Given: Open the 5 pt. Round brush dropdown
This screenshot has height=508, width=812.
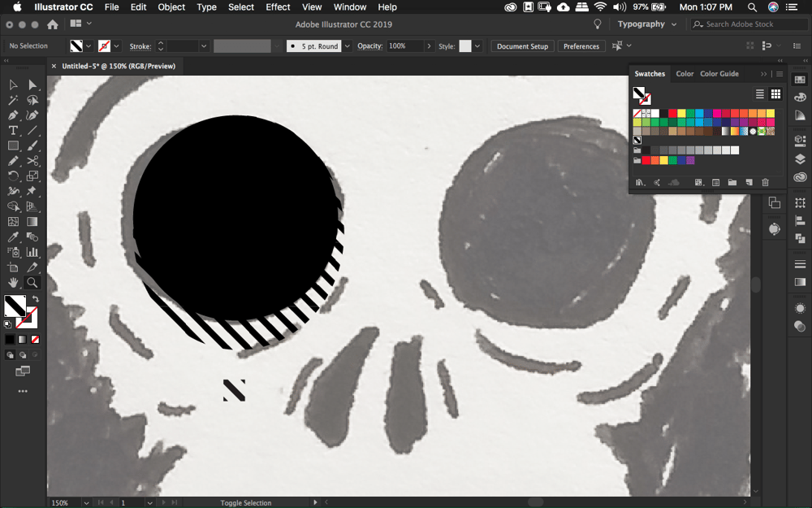Looking at the screenshot, I should [x=347, y=46].
